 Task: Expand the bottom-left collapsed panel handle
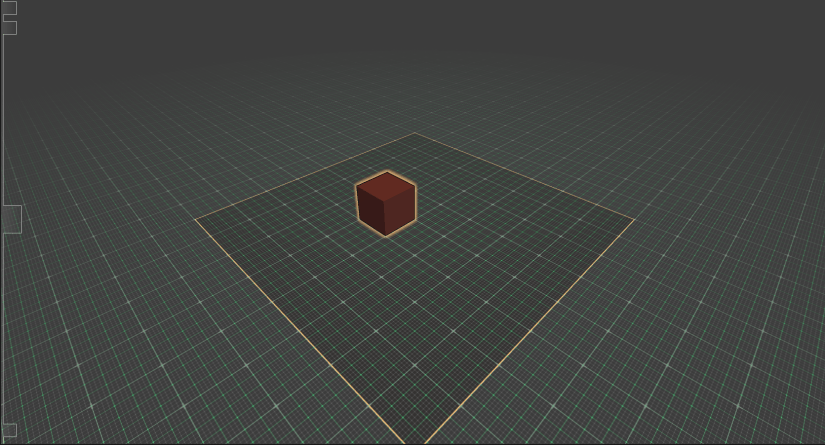pyautogui.click(x=9, y=431)
